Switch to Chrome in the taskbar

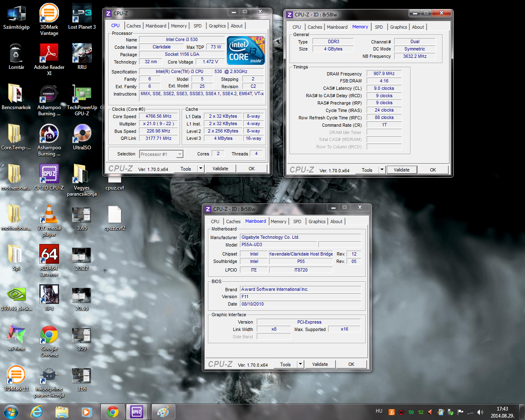[113, 412]
